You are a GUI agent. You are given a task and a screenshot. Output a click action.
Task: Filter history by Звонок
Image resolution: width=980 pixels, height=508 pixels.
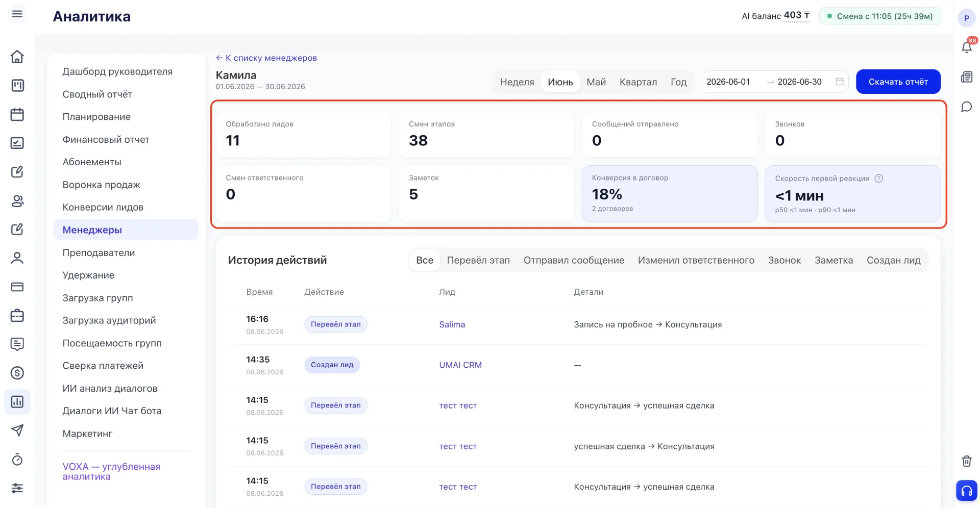tap(784, 260)
